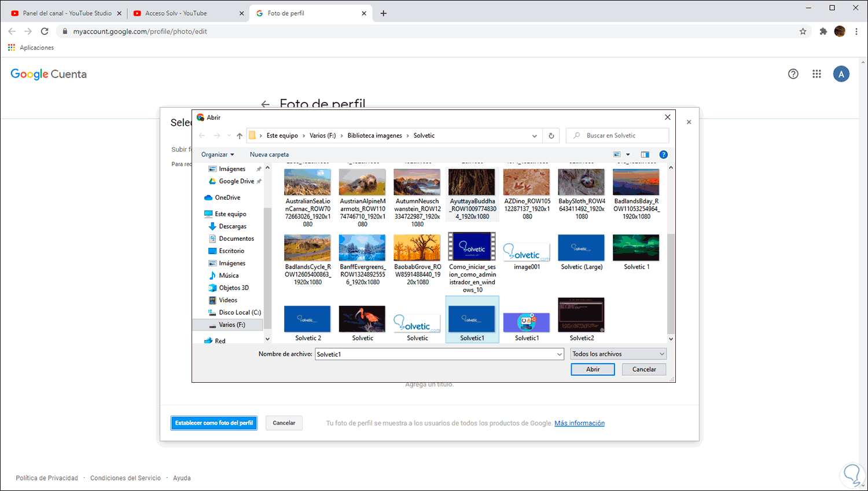
Task: Switch to the "Panel del canal - YouTube Studio" tab
Action: click(x=66, y=13)
